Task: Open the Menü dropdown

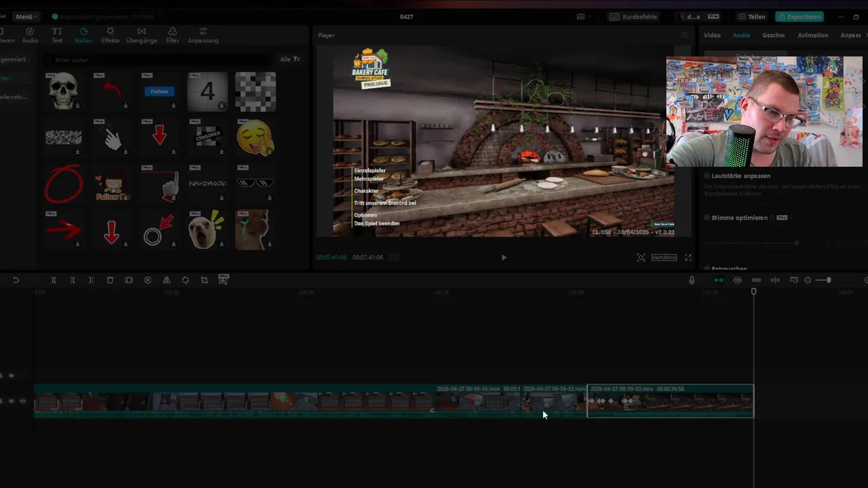Action: pyautogui.click(x=26, y=17)
